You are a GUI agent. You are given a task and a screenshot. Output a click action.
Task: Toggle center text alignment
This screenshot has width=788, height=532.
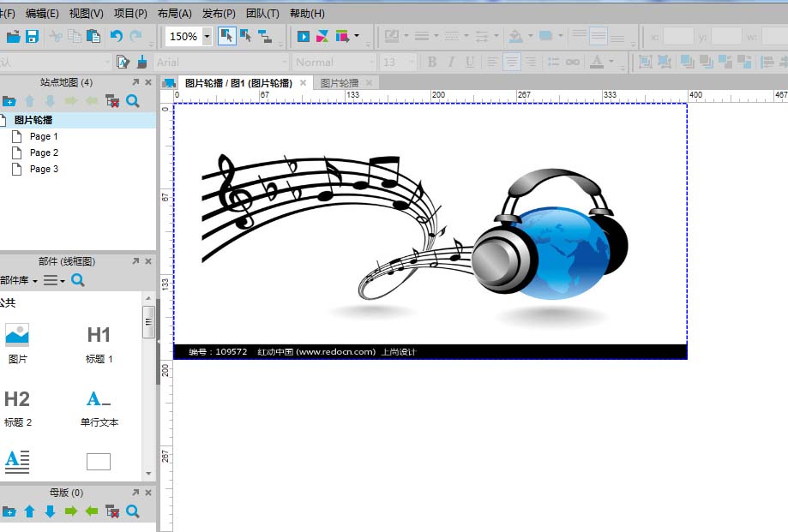coord(512,62)
